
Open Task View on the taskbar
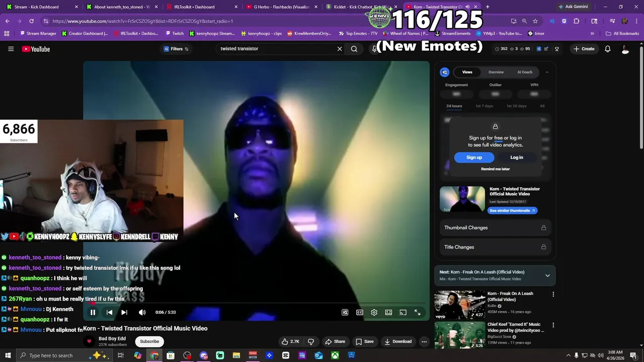[x=121, y=355]
